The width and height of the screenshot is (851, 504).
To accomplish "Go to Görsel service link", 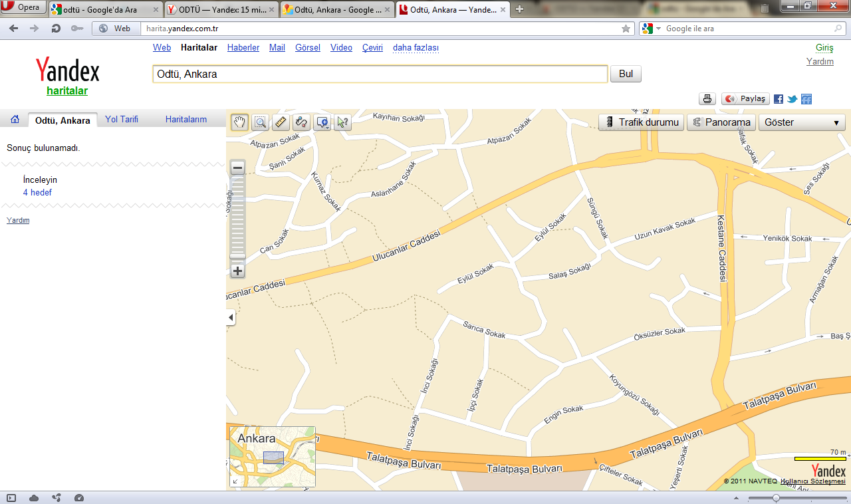I will [x=308, y=48].
